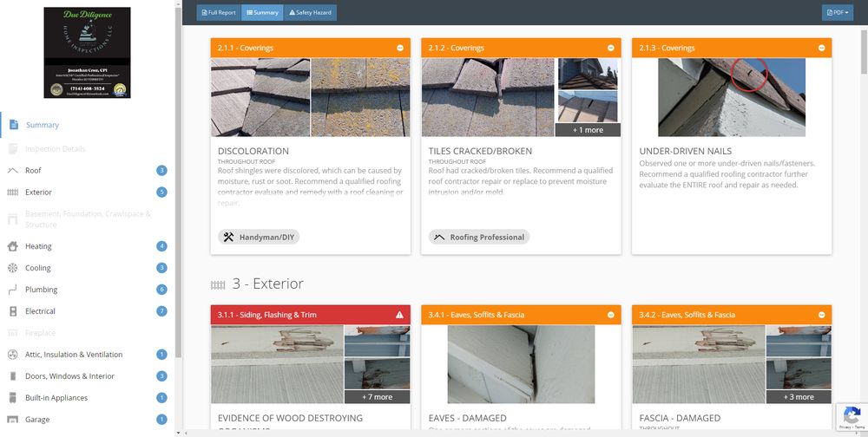Click the fence icon beside 3 - Exterior heading
Viewport: 868px width, 437px height.
tap(218, 284)
